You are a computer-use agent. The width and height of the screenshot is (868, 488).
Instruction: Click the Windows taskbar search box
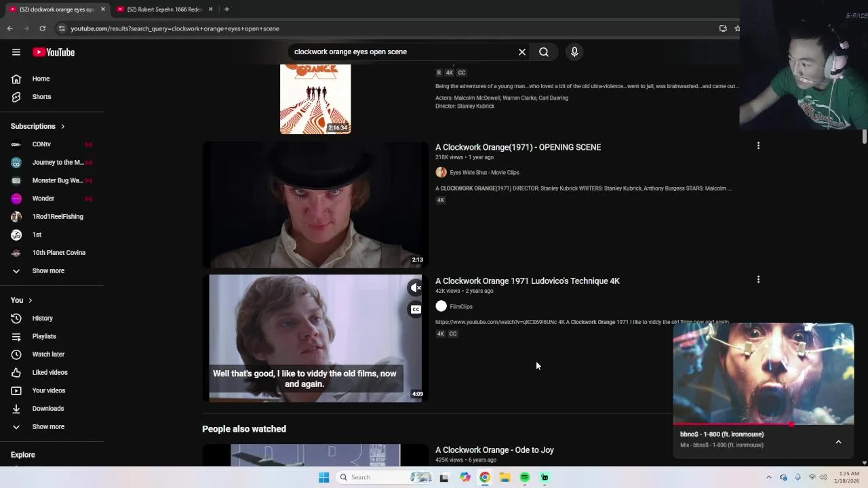pyautogui.click(x=384, y=477)
